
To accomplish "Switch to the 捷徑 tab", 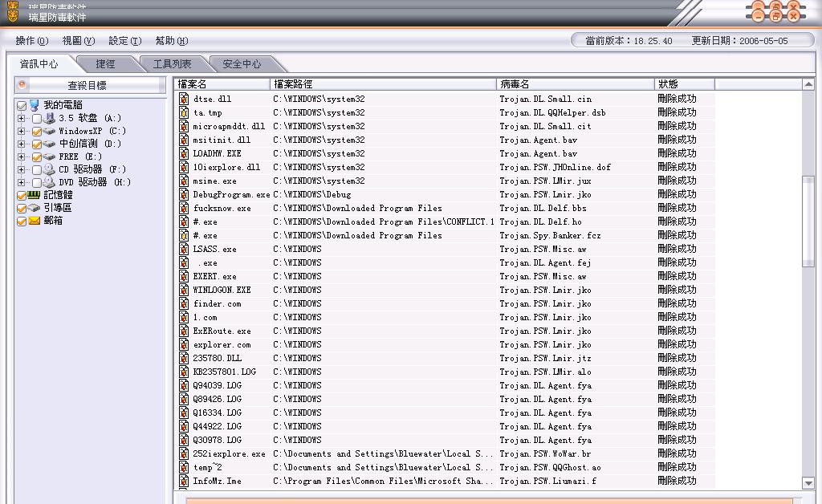I will (x=105, y=64).
